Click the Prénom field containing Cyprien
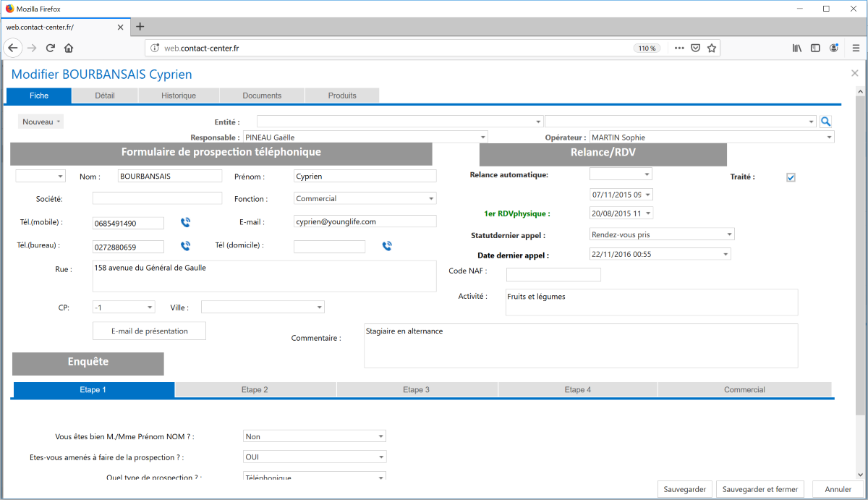The width and height of the screenshot is (868, 500). click(365, 176)
